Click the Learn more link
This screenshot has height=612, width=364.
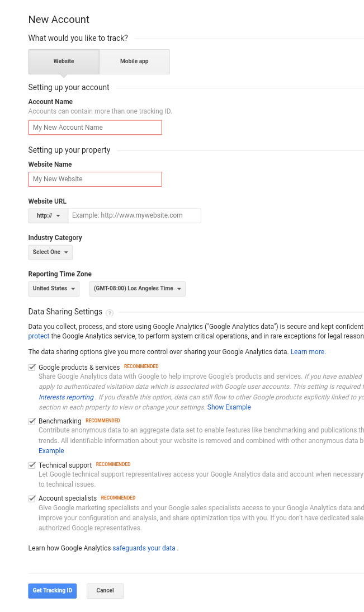tap(308, 352)
